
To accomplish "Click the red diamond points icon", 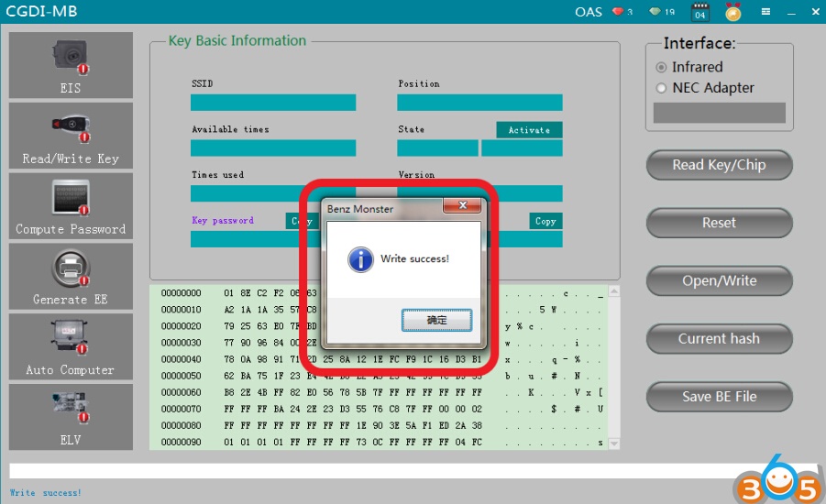I will pyautogui.click(x=617, y=11).
